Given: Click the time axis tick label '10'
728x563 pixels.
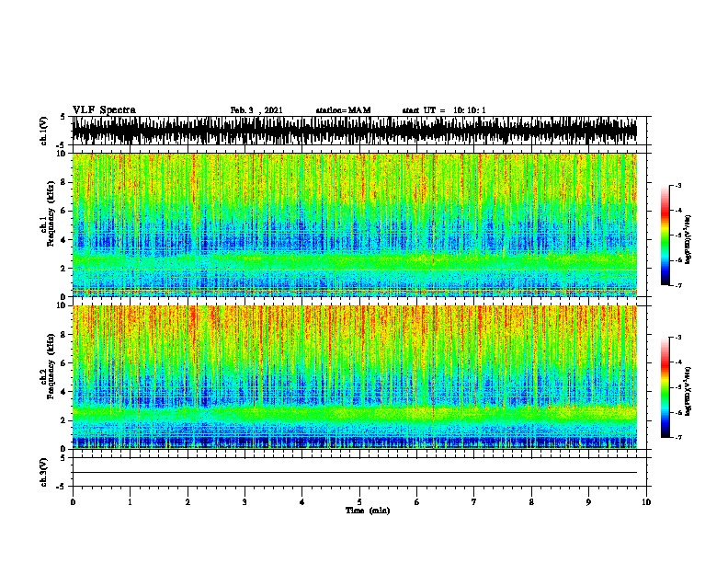Looking at the screenshot, I should pos(646,501).
